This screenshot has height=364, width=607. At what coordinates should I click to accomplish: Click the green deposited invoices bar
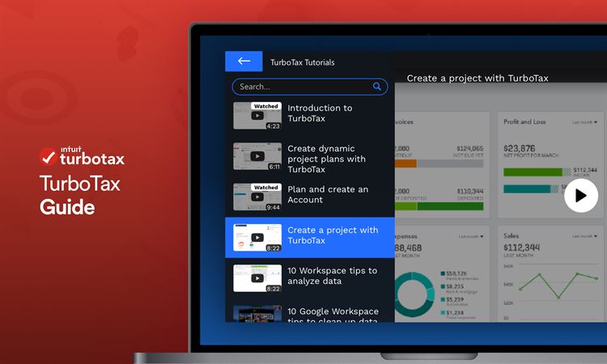(450, 206)
